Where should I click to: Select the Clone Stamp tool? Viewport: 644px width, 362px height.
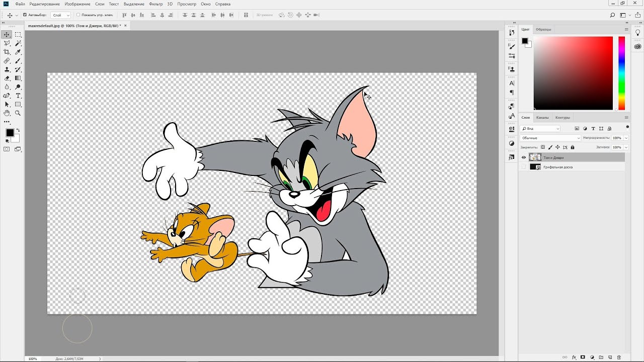[x=7, y=69]
